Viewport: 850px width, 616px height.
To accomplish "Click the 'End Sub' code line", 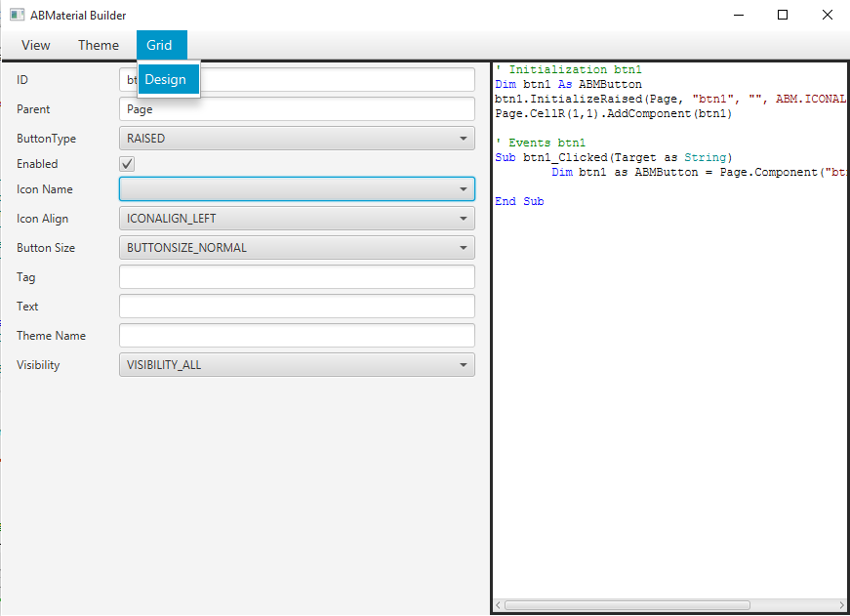I will click(519, 201).
